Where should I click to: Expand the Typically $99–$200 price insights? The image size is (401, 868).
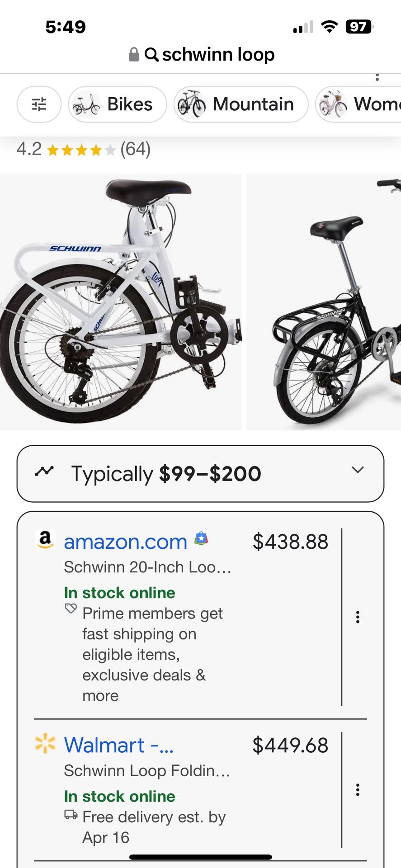[358, 470]
